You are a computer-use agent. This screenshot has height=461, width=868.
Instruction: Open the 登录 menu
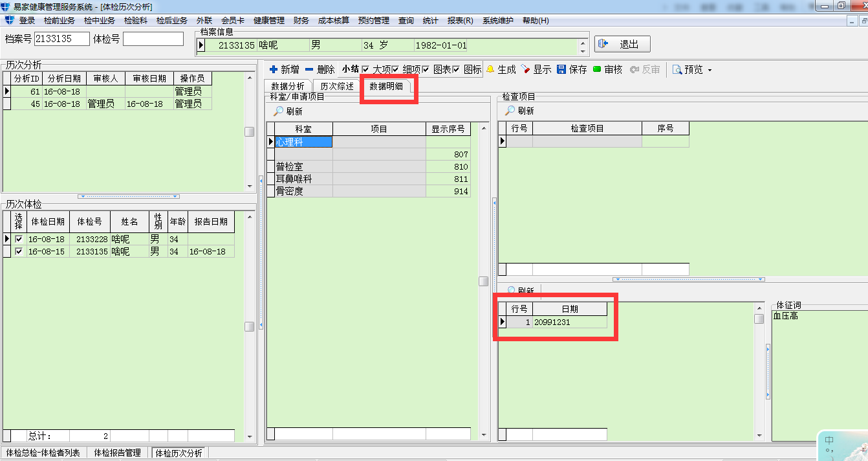coord(27,21)
